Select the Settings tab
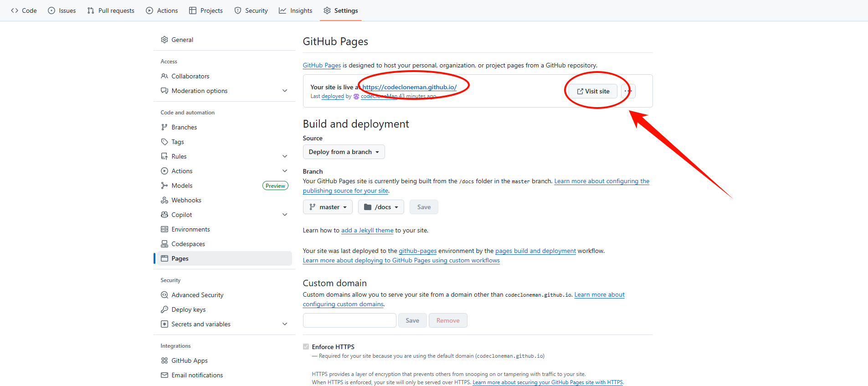This screenshot has height=386, width=868. coord(341,10)
